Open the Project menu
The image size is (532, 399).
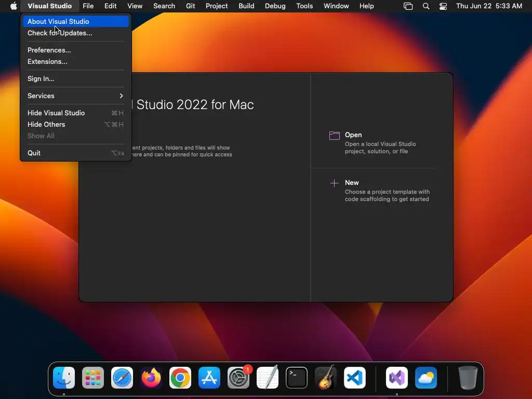click(217, 6)
